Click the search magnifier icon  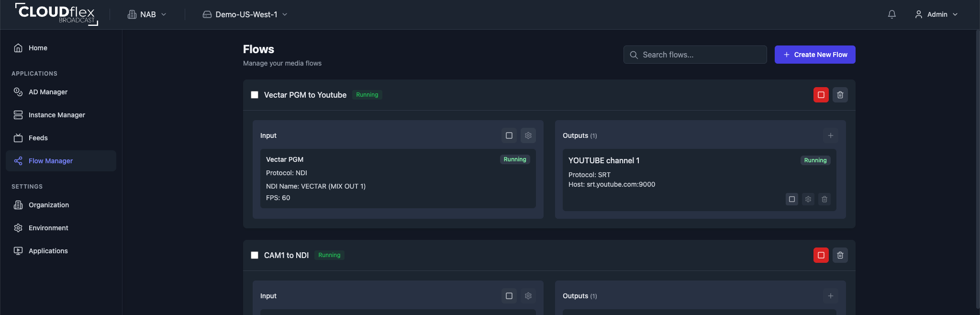point(634,55)
